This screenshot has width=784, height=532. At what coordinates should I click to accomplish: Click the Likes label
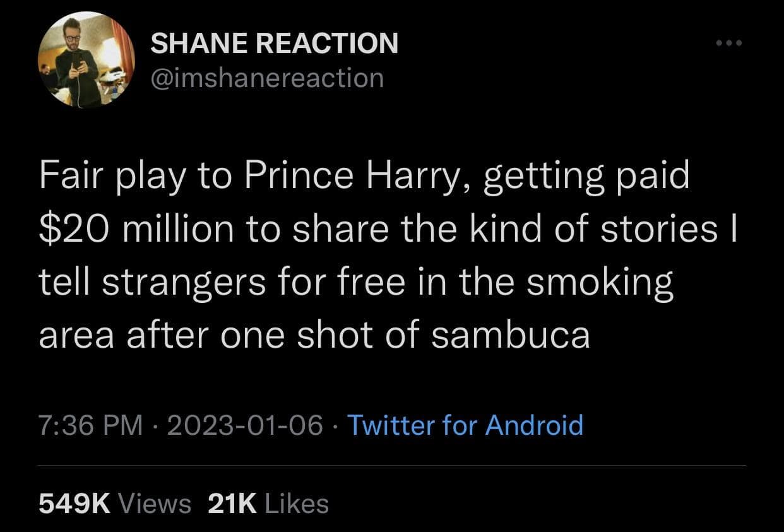coord(297,503)
